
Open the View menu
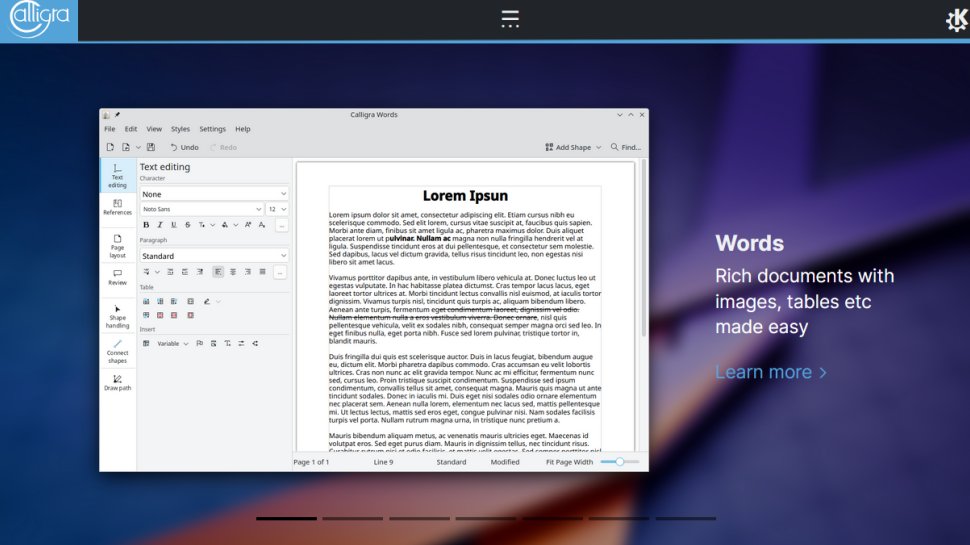(154, 129)
